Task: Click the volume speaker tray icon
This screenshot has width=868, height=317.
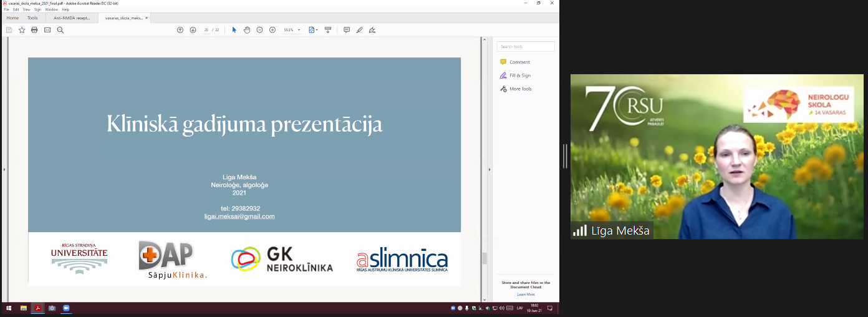Action: 501,308
